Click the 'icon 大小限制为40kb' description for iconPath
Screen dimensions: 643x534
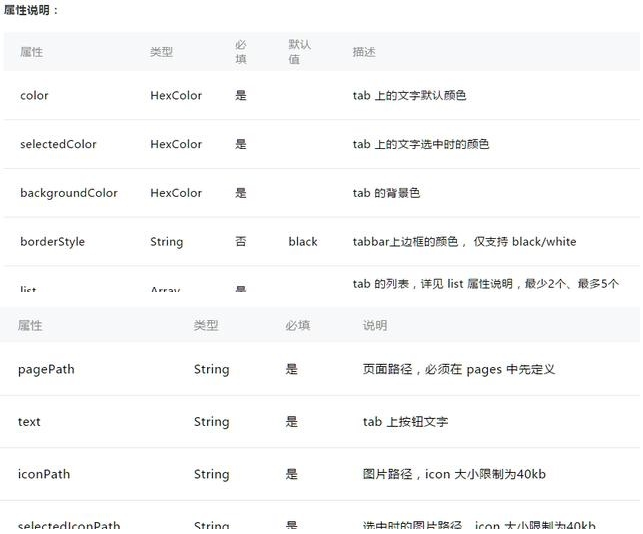click(x=454, y=475)
